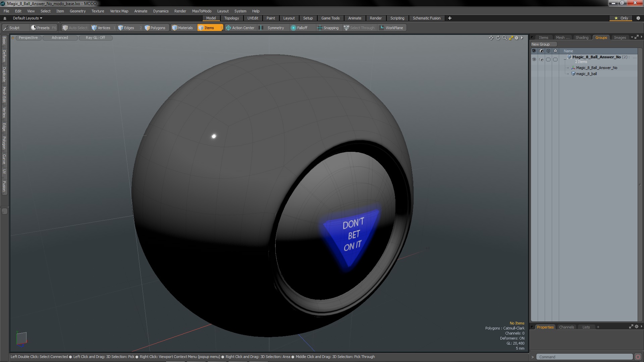Click the viewport maximize arrows icon
Image resolution: width=644 pixels, height=362 pixels.
click(511, 38)
